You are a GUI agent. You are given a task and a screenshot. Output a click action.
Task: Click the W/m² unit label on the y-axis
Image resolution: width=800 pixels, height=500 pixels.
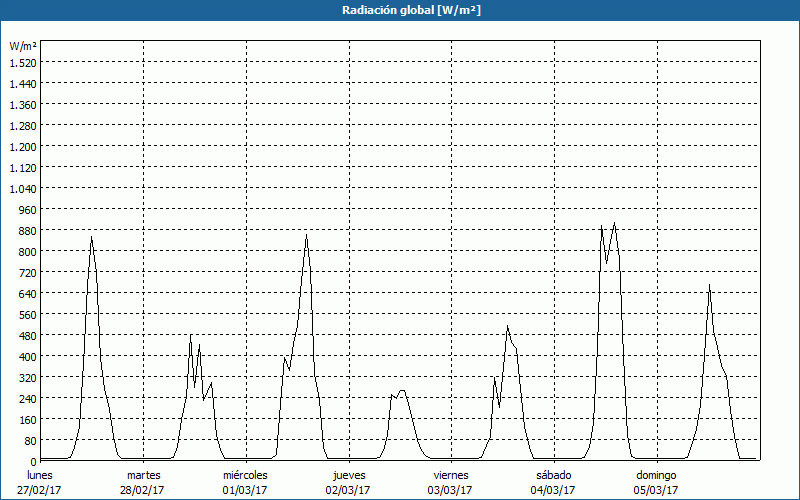[23, 46]
